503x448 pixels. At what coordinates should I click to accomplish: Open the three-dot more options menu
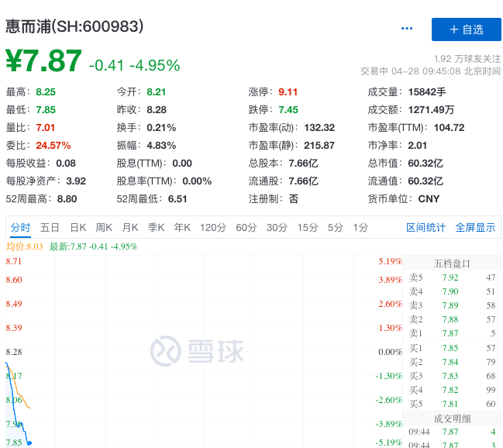(407, 29)
